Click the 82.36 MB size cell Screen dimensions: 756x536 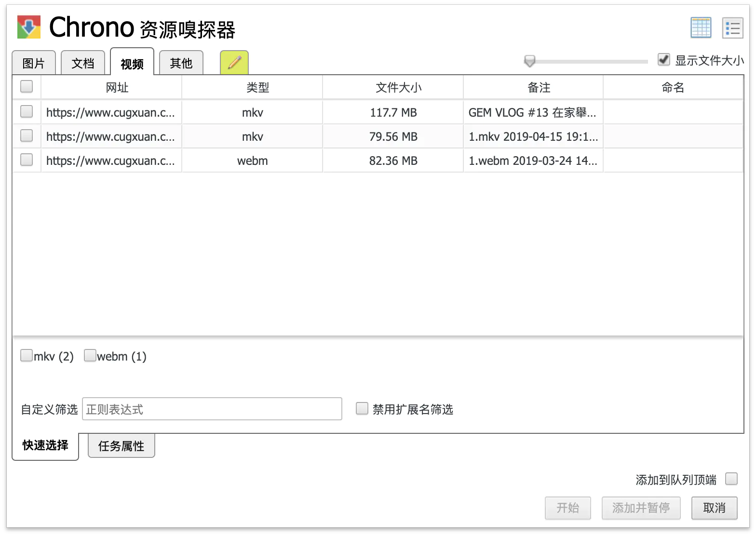pyautogui.click(x=393, y=161)
